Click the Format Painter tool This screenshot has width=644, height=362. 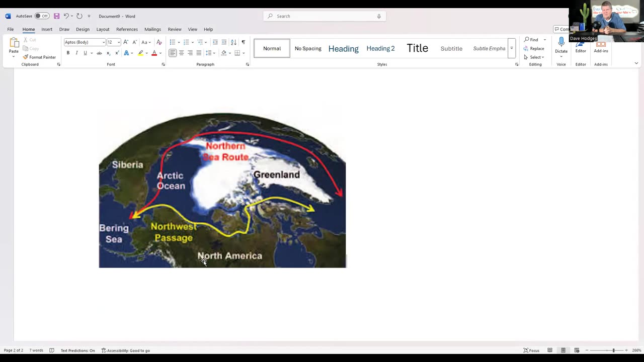click(x=39, y=57)
